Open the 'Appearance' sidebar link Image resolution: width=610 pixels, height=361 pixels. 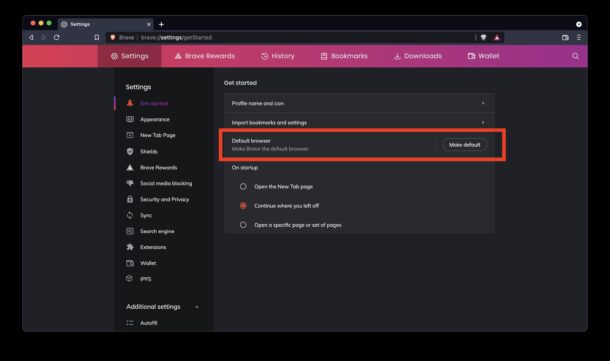155,119
